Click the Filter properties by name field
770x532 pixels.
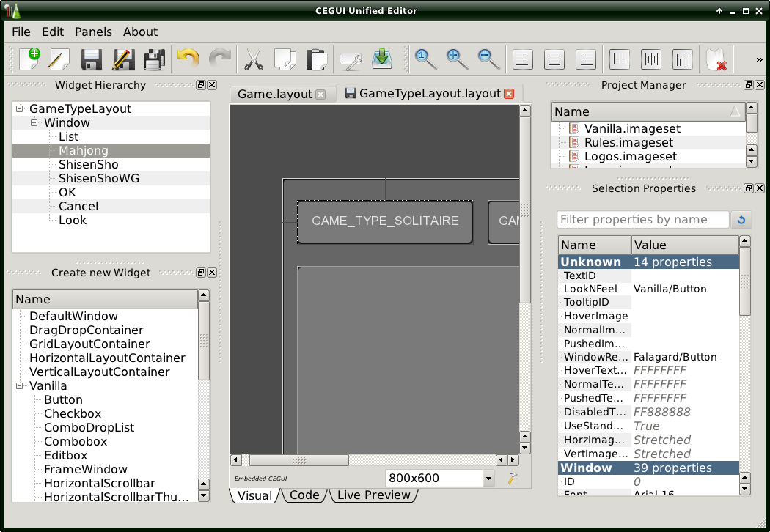pos(642,220)
